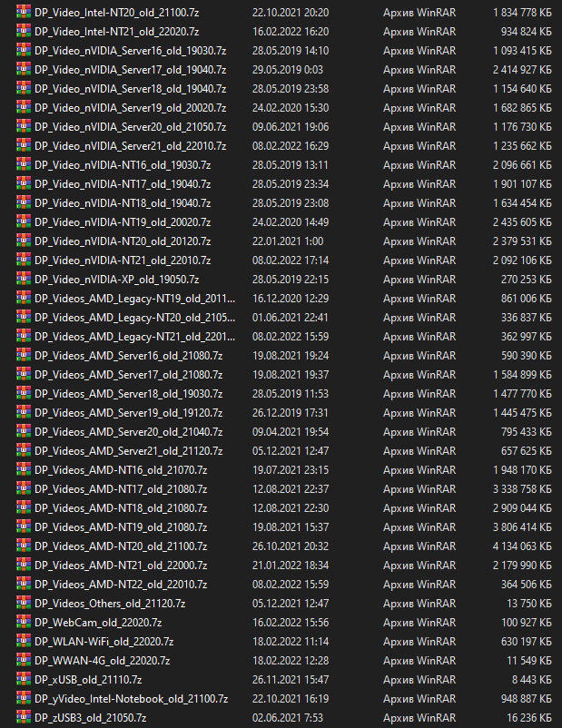562x728 pixels.
Task: Click the icon next to DP_Videos_AMD_Server20_old_21040.7z
Action: coord(24,431)
